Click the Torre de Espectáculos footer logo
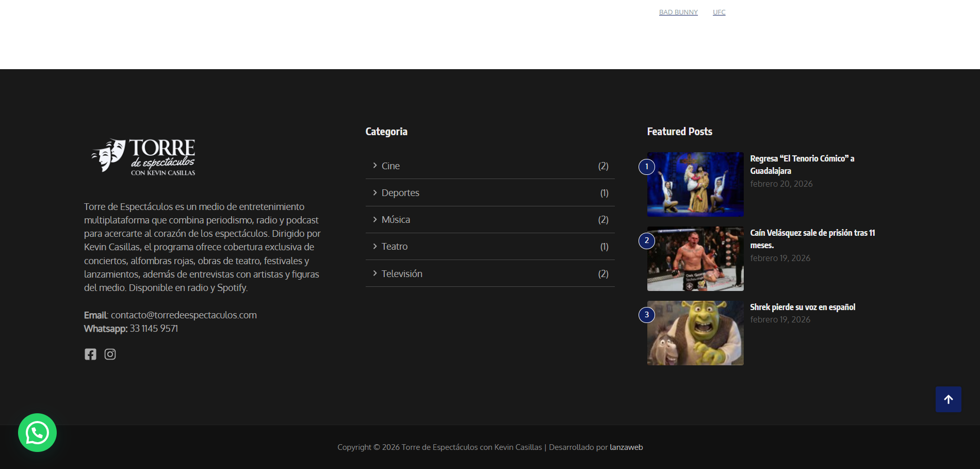980x469 pixels. [x=143, y=157]
